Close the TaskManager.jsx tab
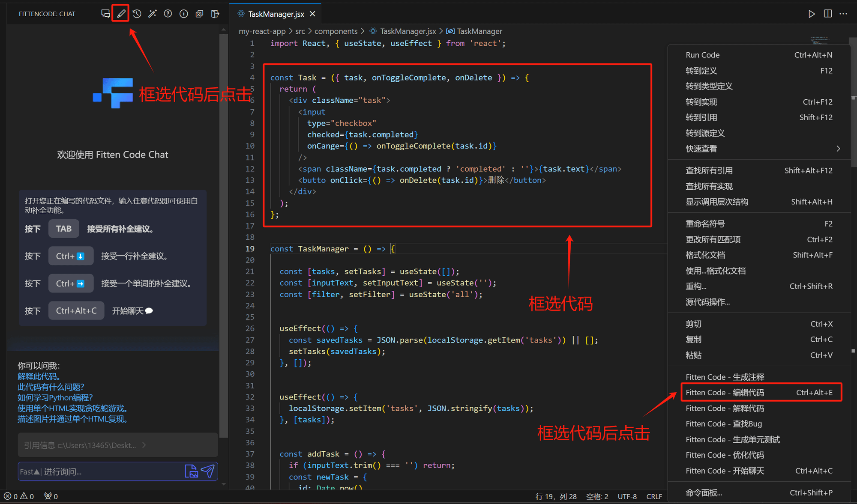 click(x=313, y=14)
